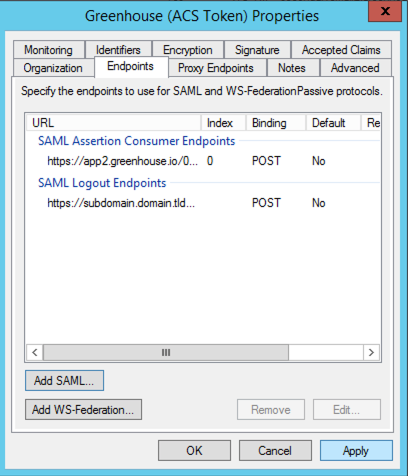Click the Default value No for the greenhouse endpoint
The height and width of the screenshot is (476, 408).
pyautogui.click(x=319, y=161)
